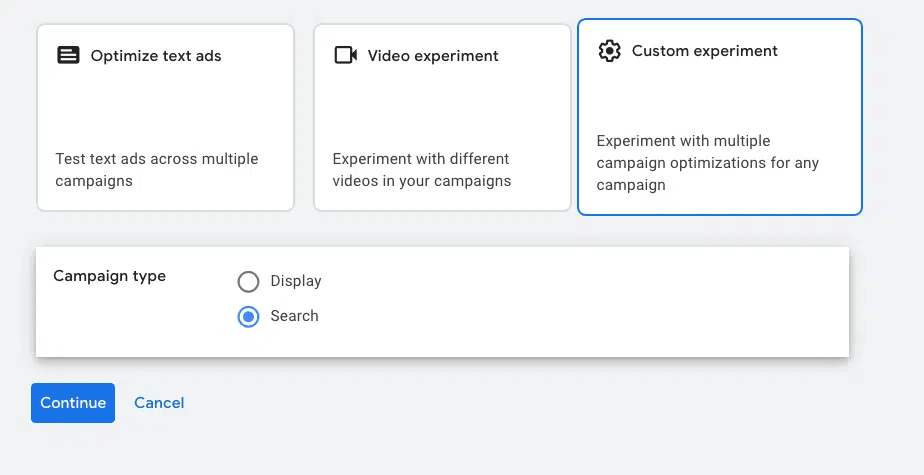Choose the "Custom experiment" card title
Image resolution: width=924 pixels, height=475 pixels.
point(704,51)
